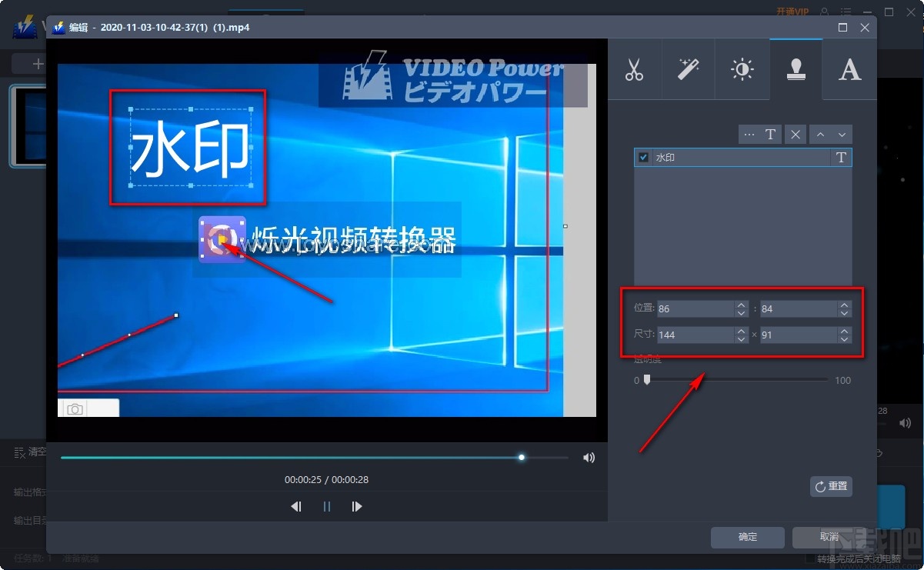Screen dimensions: 924x570
Task: Take a snapshot with camera icon
Action: click(x=75, y=409)
